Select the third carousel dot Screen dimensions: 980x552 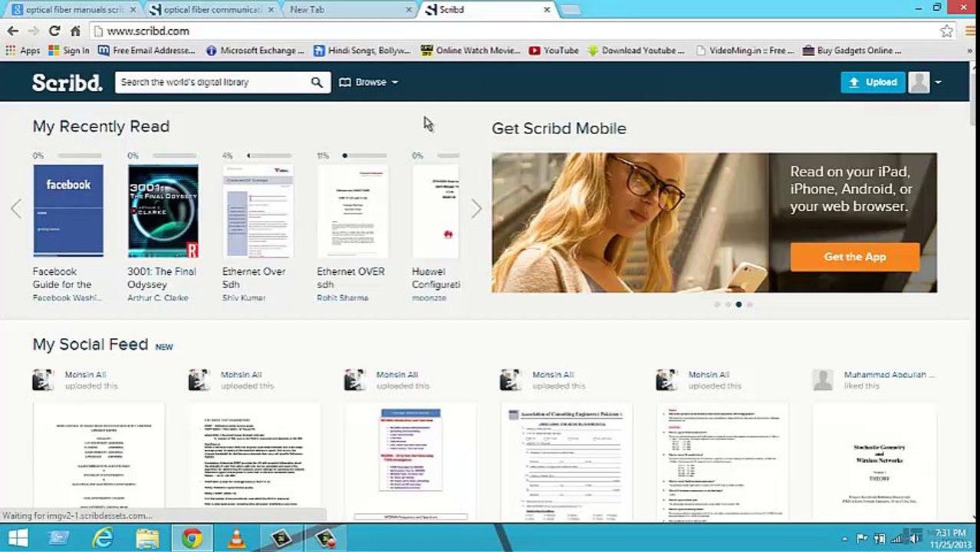738,304
